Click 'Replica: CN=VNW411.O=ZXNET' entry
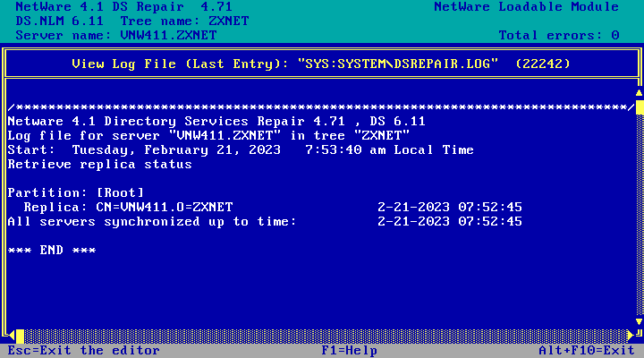This screenshot has height=358, width=644. (128, 207)
